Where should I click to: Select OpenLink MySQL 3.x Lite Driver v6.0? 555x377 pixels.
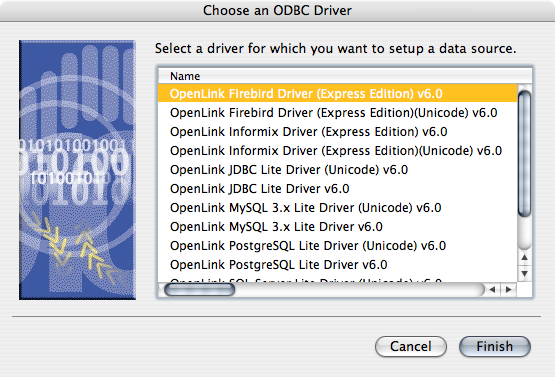pyautogui.click(x=338, y=227)
